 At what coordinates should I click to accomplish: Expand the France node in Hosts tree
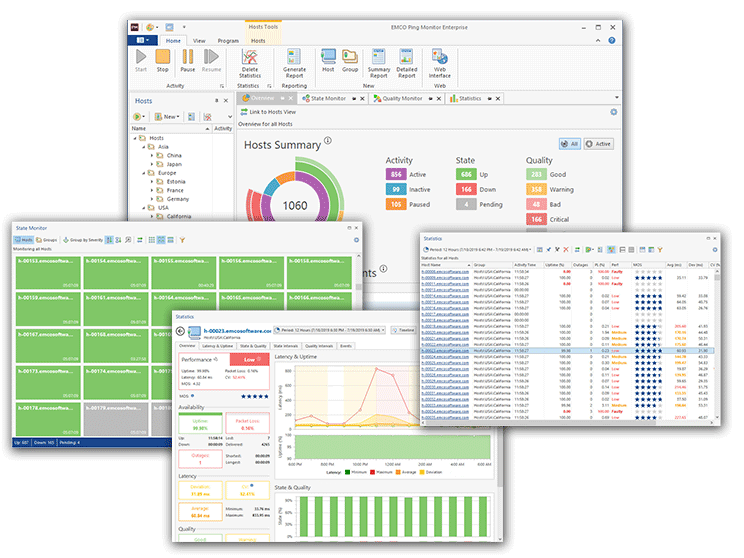click(x=152, y=190)
